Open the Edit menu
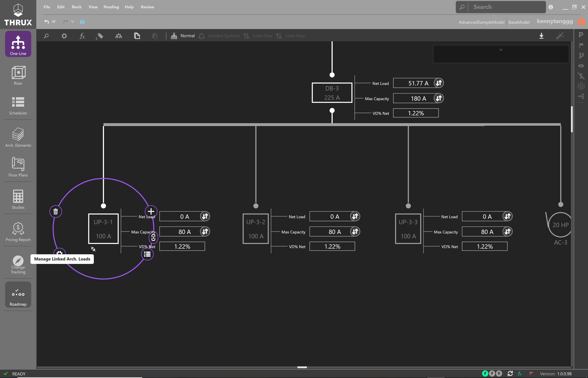 click(61, 7)
